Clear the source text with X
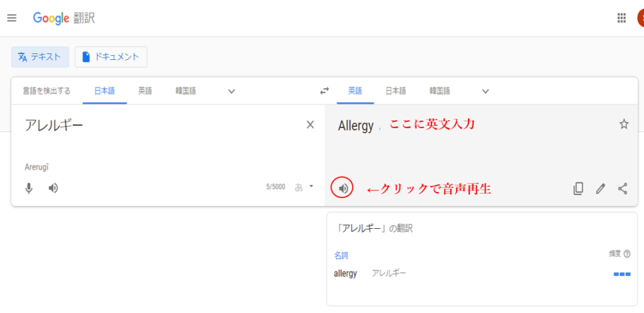 310,124
